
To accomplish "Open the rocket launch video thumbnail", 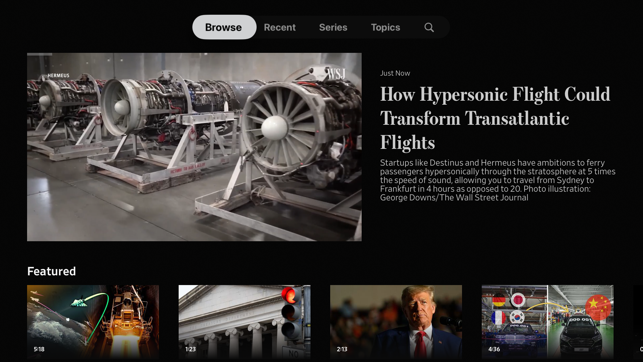I will (x=93, y=322).
